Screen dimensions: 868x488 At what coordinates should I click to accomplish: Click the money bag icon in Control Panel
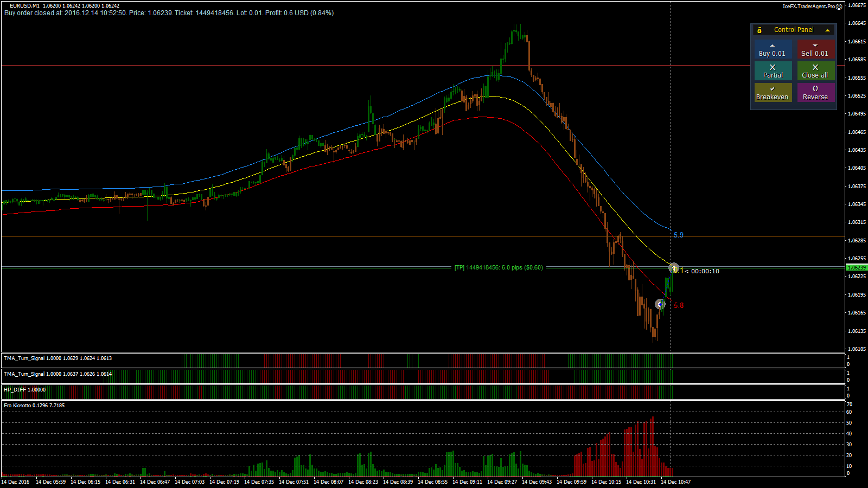pyautogui.click(x=759, y=30)
